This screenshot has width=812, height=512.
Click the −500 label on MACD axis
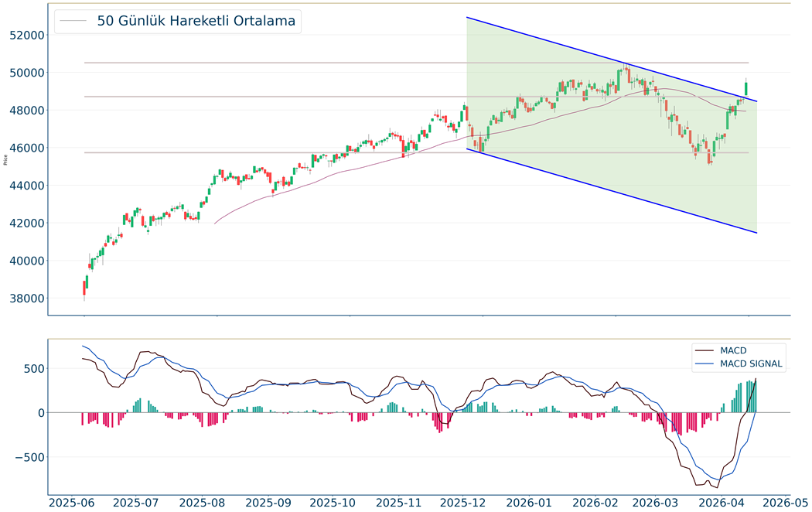point(25,457)
